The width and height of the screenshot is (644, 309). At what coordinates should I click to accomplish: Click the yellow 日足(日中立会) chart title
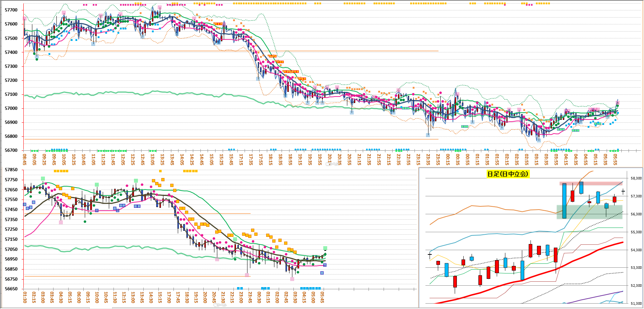click(x=508, y=174)
